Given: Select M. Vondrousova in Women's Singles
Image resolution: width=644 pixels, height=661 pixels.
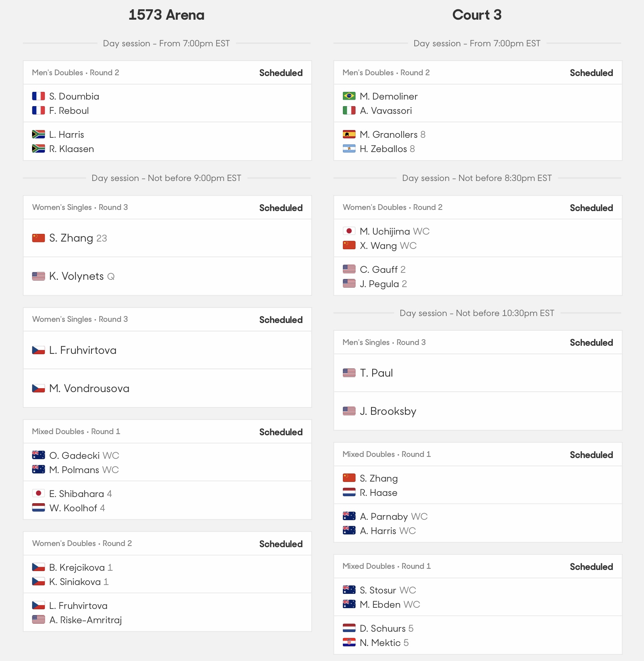Looking at the screenshot, I should [89, 388].
